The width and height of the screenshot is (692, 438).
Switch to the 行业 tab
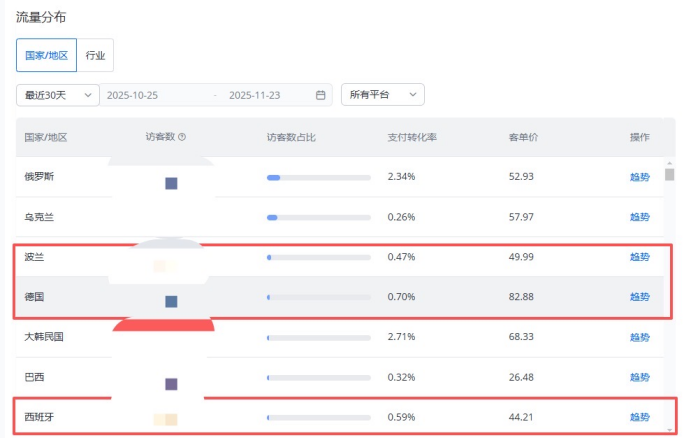click(x=95, y=55)
